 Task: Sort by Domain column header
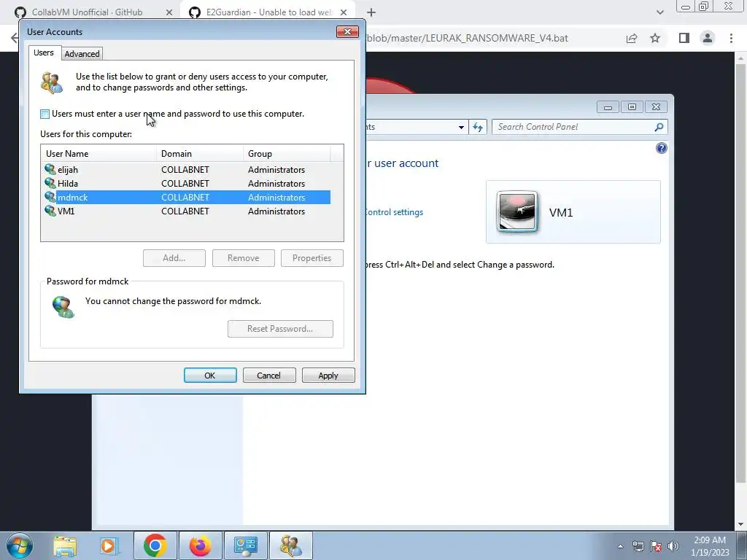tap(200, 153)
